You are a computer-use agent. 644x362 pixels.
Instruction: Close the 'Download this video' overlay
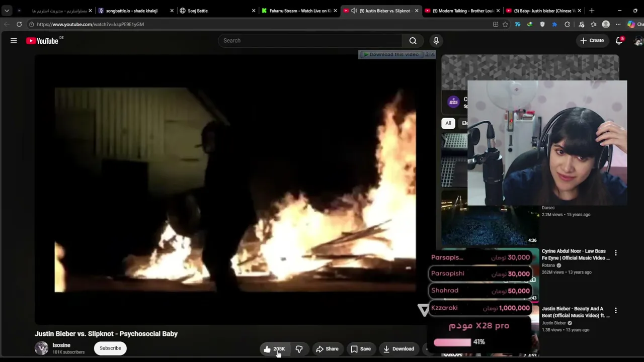[432, 54]
